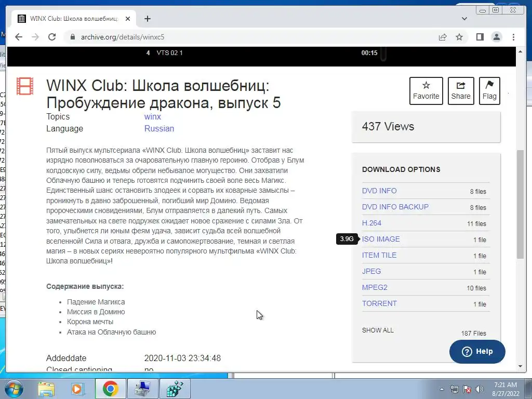Click the Addeddate value 2020-11-03 23:34:48
The width and height of the screenshot is (532, 399).
(x=182, y=358)
